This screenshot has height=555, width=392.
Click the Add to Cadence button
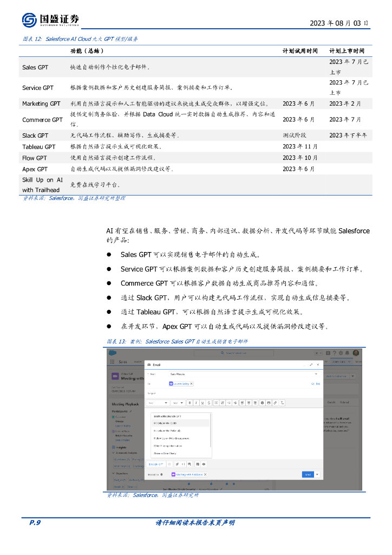pyautogui.click(x=337, y=376)
